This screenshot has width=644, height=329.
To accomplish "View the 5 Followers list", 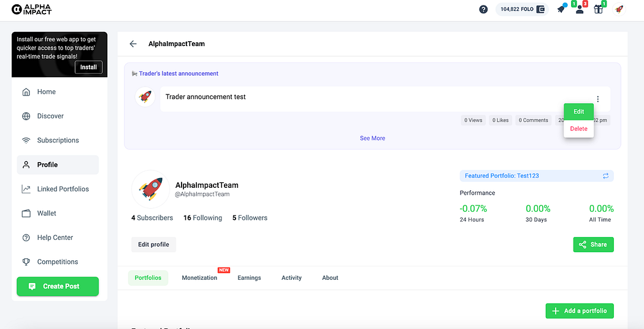I will [250, 218].
